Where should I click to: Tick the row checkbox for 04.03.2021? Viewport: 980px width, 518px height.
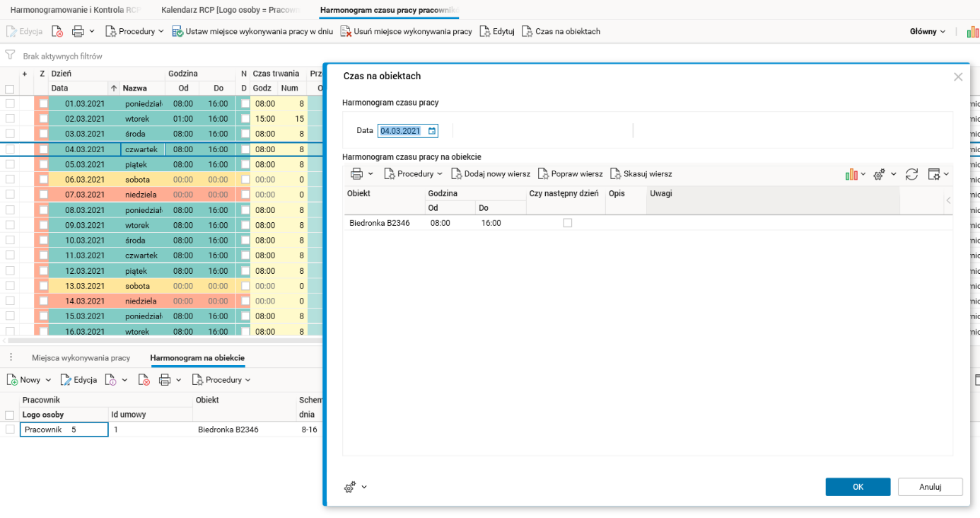[10, 149]
